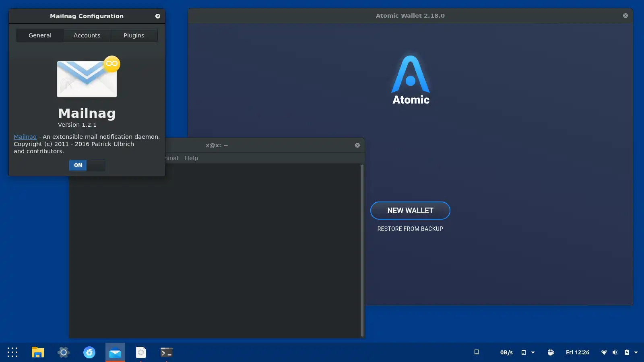Open the Help menu in the terminal
644x362 pixels.
pos(191,158)
